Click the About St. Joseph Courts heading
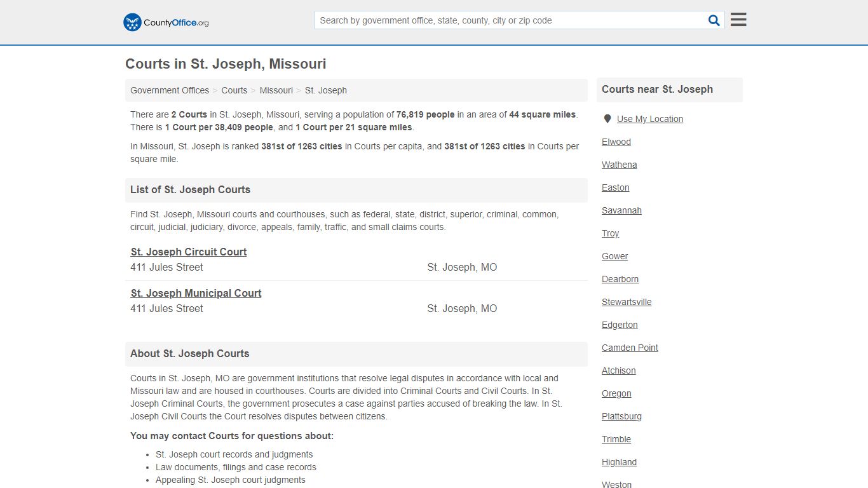868x488 pixels. [190, 353]
